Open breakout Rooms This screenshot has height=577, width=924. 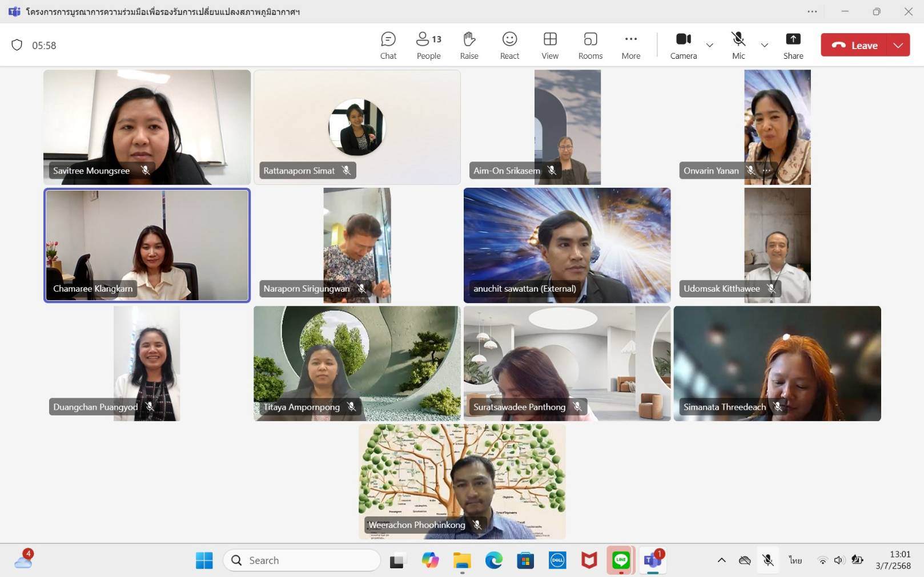coord(590,45)
